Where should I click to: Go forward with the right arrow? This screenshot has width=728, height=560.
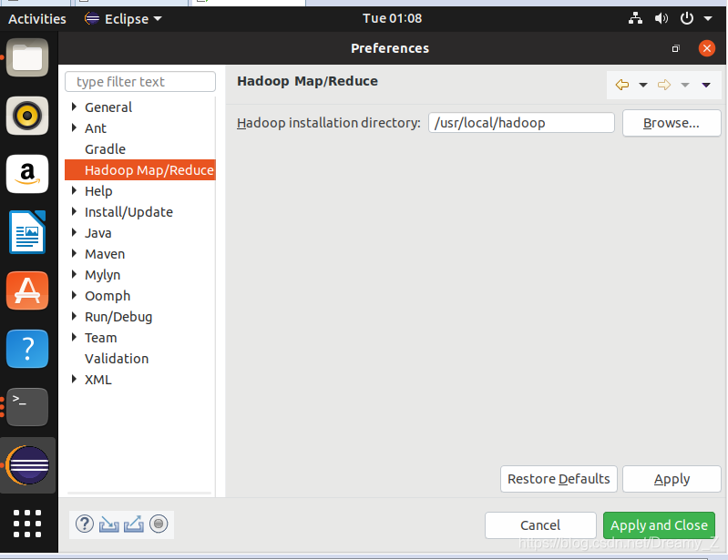664,85
